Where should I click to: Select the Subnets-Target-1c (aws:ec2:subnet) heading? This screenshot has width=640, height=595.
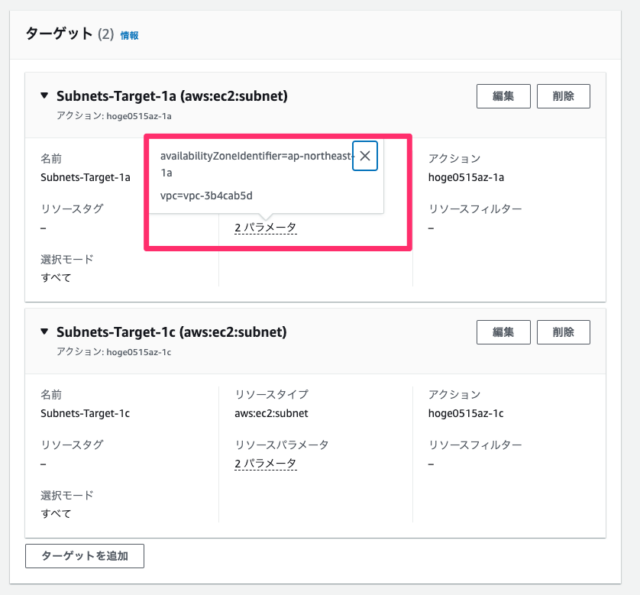(171, 332)
